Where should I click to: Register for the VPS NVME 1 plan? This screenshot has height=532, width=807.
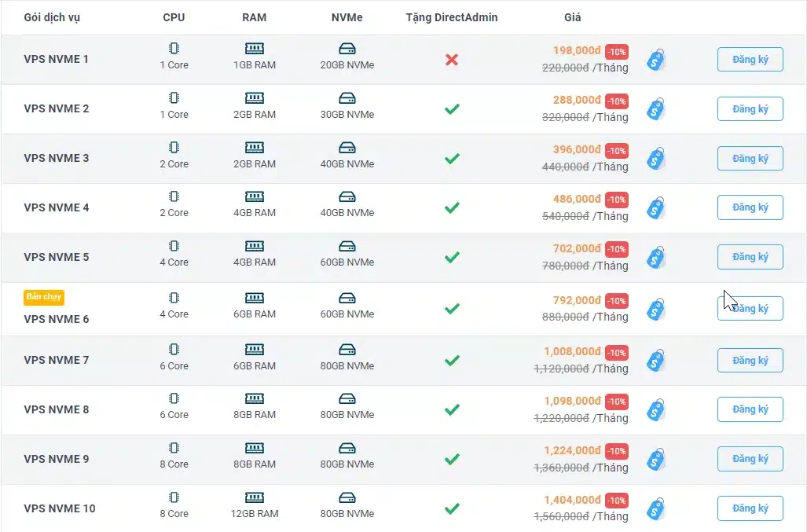[750, 60]
